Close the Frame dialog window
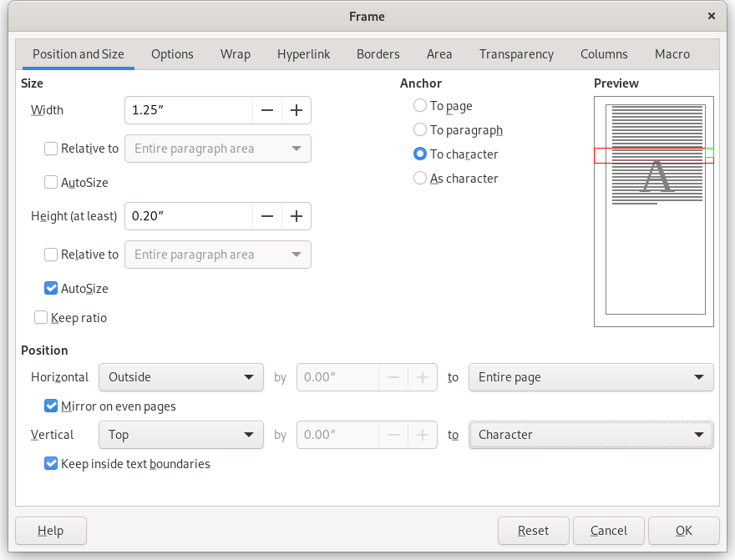The height and width of the screenshot is (560, 735). pyautogui.click(x=712, y=16)
